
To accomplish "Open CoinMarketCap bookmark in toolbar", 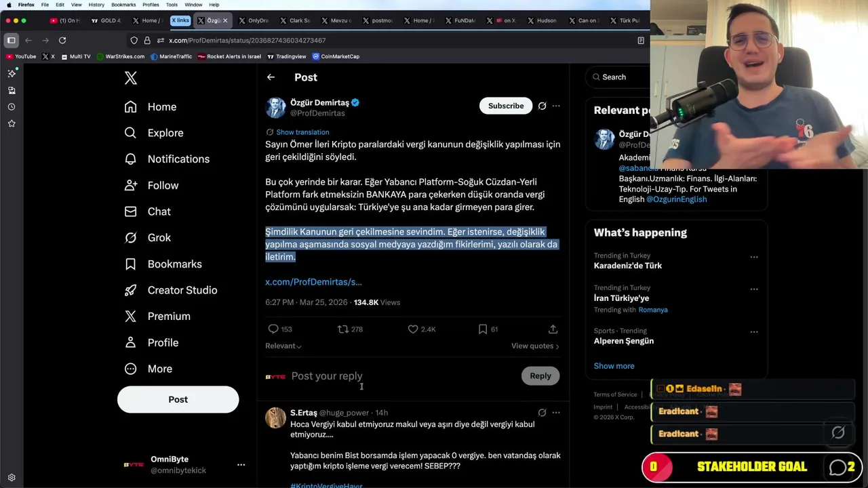I will (x=335, y=56).
